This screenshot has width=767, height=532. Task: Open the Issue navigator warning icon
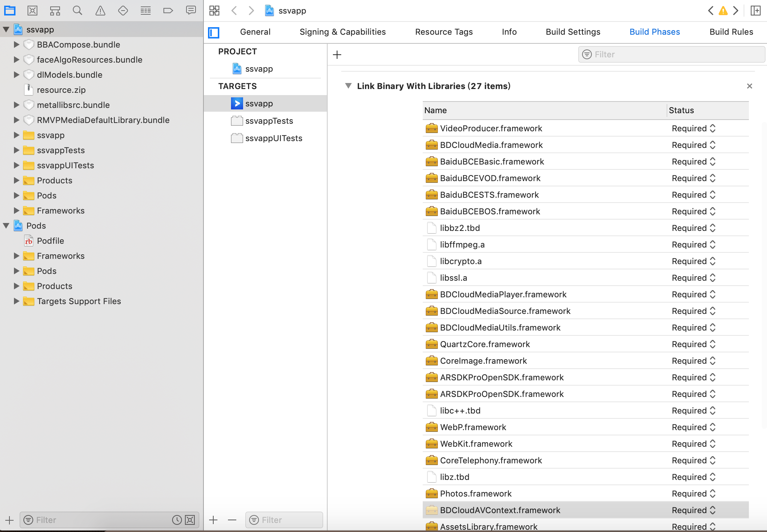pyautogui.click(x=100, y=11)
